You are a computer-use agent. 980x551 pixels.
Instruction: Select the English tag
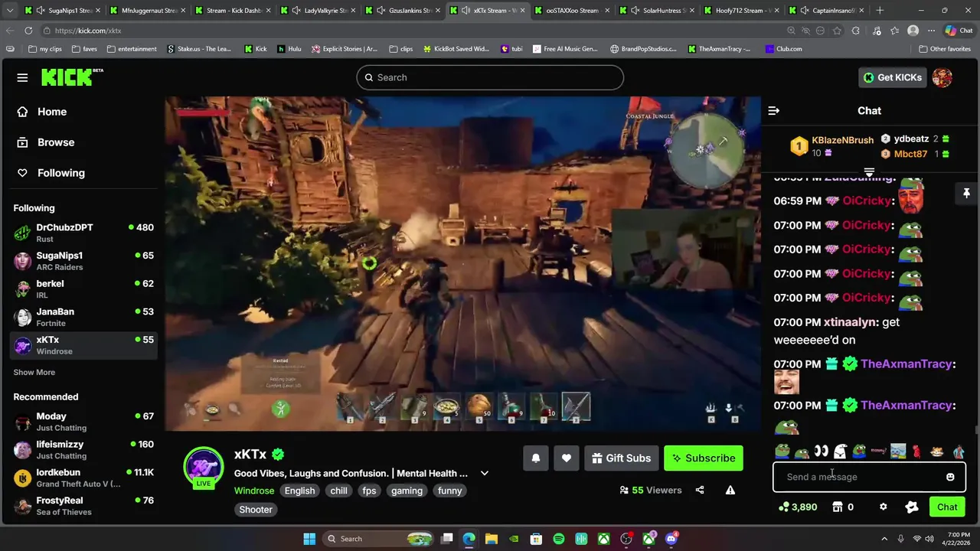point(300,491)
